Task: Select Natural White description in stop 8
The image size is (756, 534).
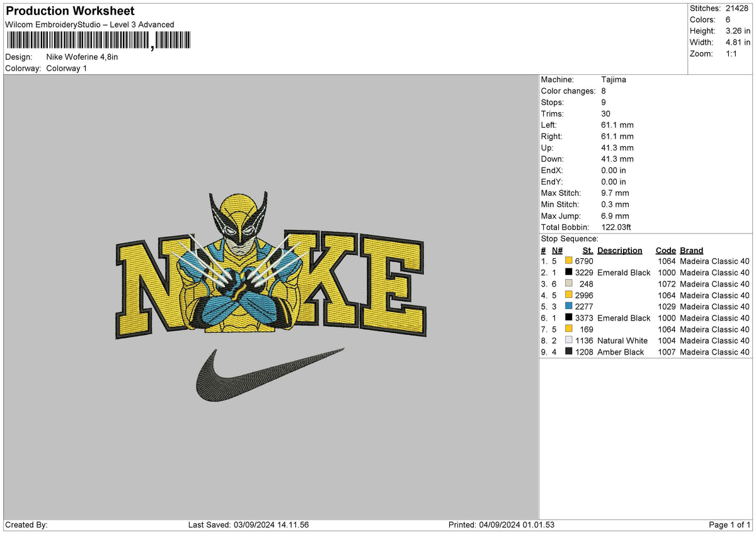Action: coord(622,340)
